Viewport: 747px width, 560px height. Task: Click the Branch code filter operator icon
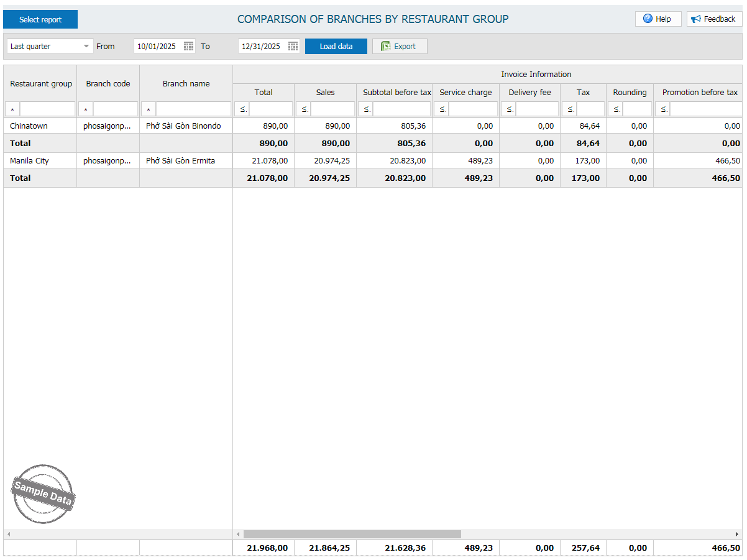(x=86, y=109)
